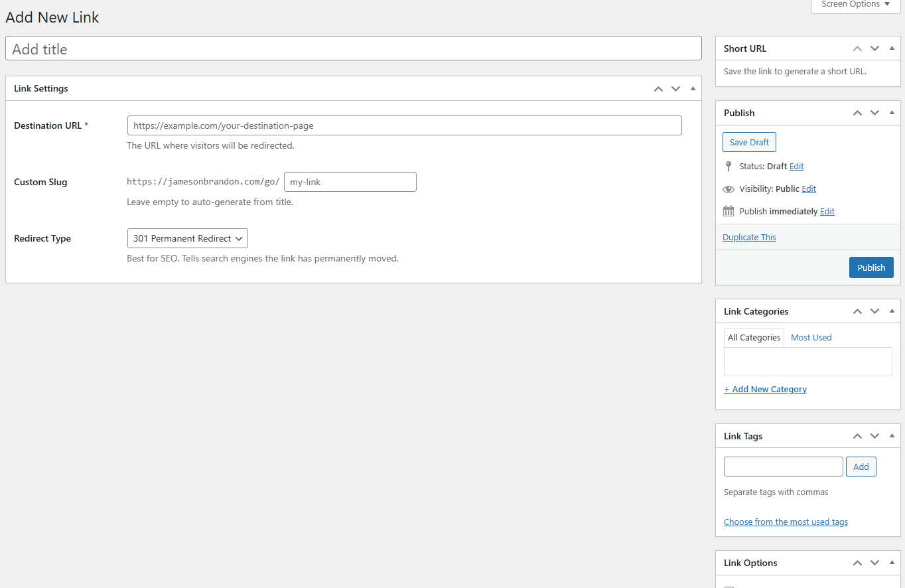Image resolution: width=905 pixels, height=588 pixels.
Task: Select the All Categories tab
Action: point(754,337)
